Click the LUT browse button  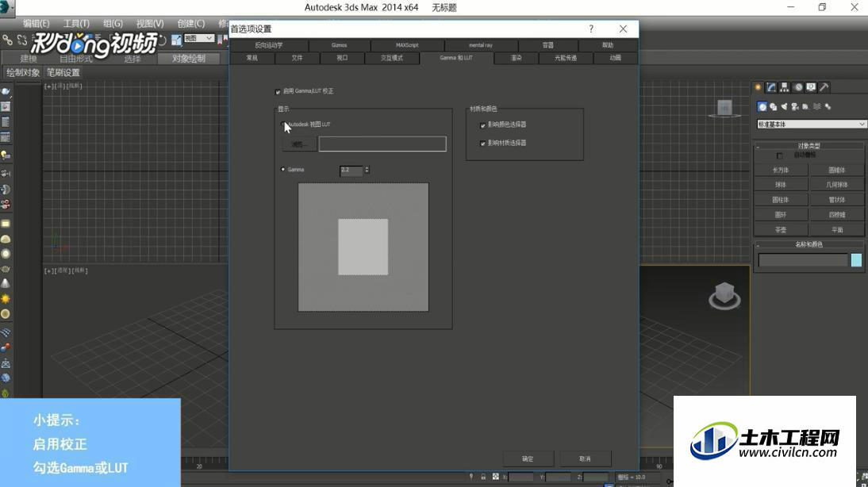(x=299, y=144)
